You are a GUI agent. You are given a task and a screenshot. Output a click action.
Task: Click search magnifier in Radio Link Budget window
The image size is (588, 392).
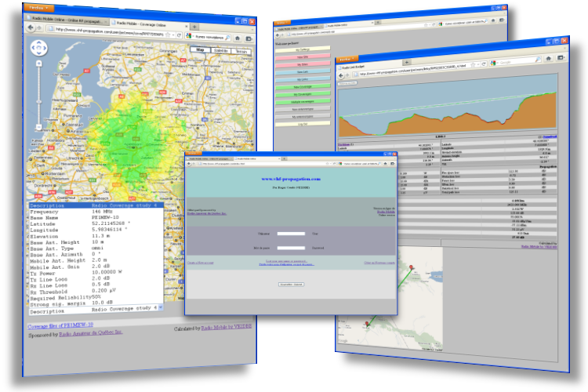click(x=538, y=60)
